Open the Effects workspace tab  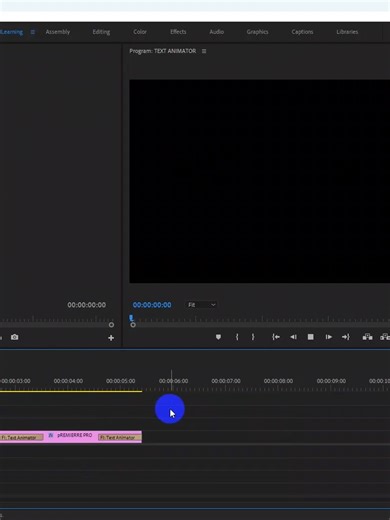(178, 32)
